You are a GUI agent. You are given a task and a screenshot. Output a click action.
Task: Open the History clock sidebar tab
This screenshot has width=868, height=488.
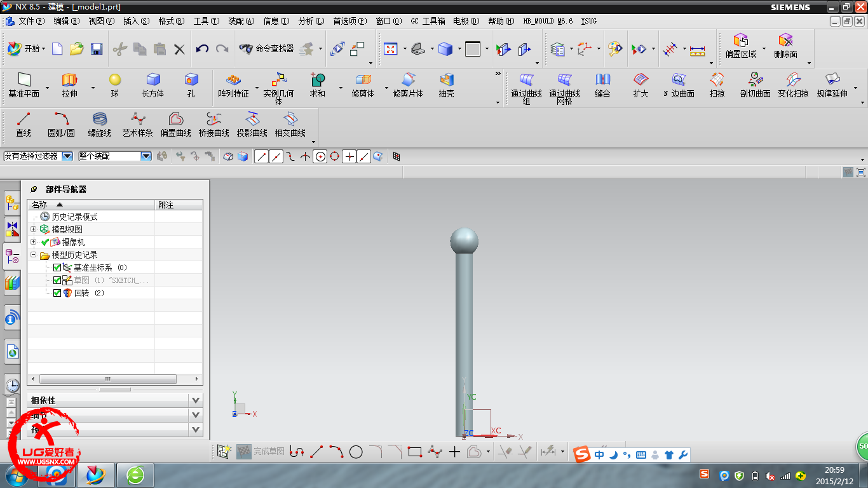11,385
